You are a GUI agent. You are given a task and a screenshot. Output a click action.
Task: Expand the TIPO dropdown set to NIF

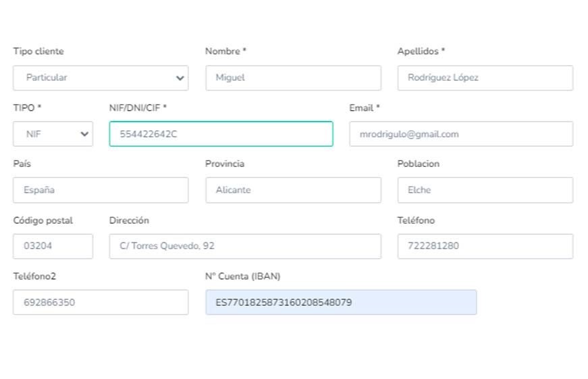53,134
